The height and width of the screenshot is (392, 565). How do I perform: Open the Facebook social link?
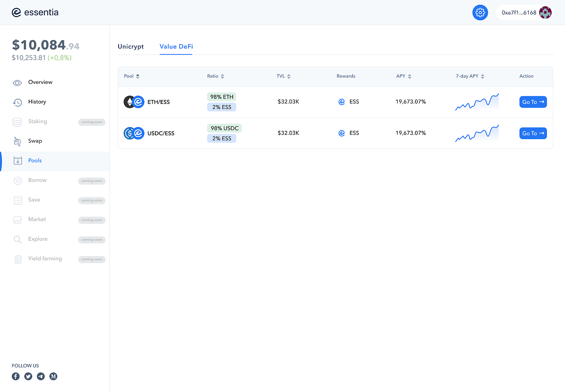click(16, 376)
